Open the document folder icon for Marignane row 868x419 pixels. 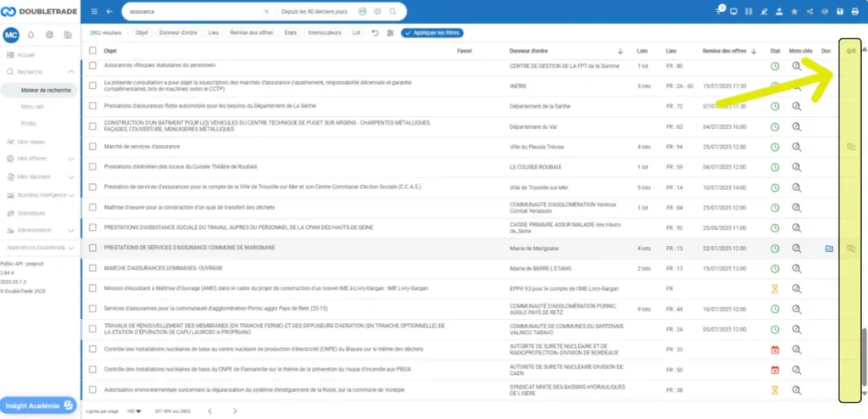[x=828, y=249]
